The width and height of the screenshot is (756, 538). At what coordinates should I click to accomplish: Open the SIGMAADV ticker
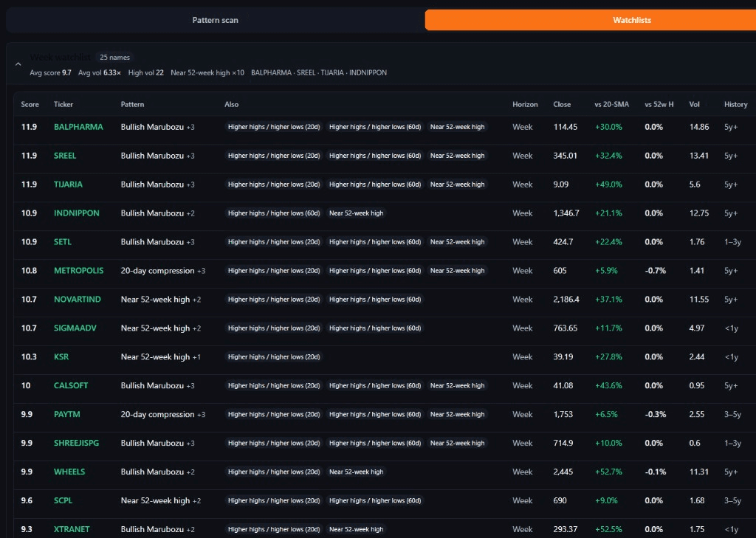75,328
